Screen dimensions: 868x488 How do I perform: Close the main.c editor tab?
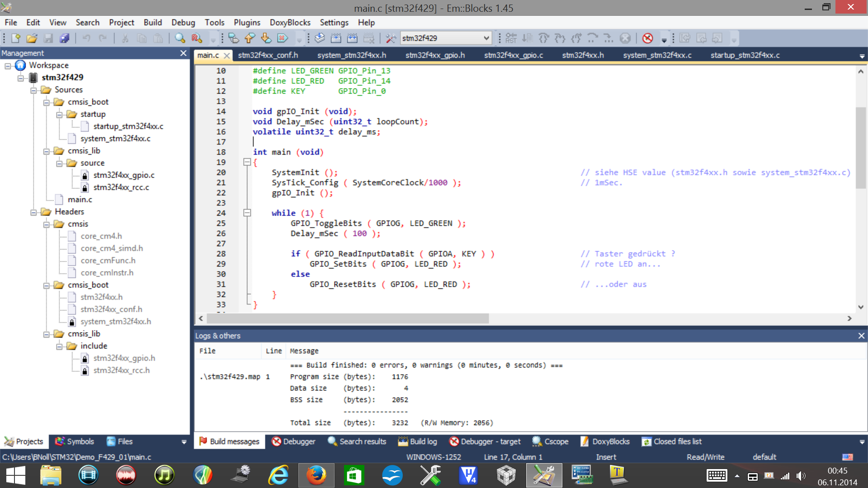[226, 56]
